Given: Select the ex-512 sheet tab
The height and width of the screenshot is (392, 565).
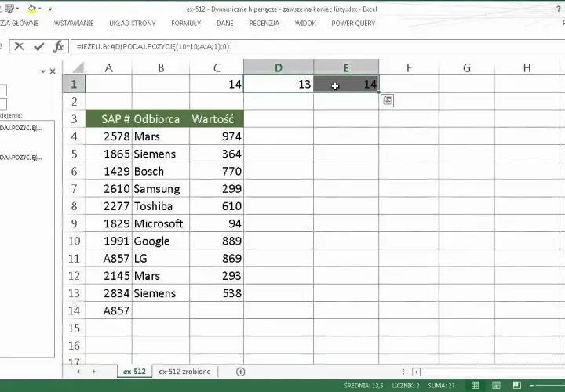Looking at the screenshot, I should point(134,372).
